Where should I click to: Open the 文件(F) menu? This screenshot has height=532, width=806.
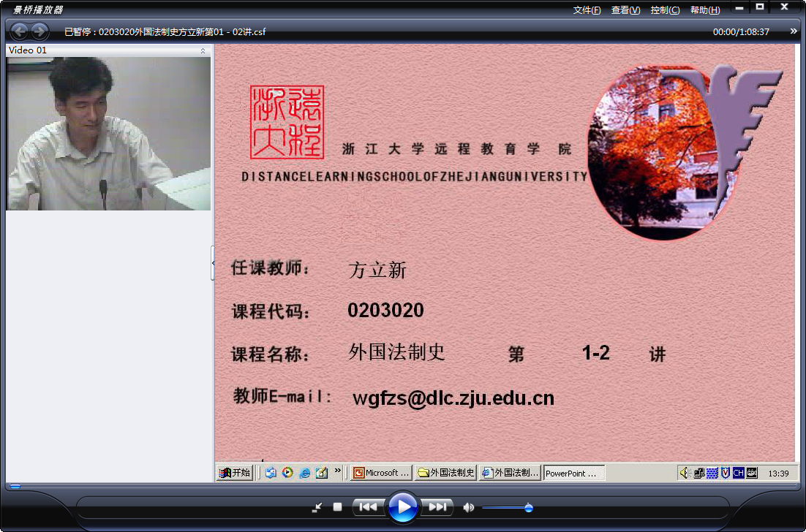pyautogui.click(x=587, y=9)
